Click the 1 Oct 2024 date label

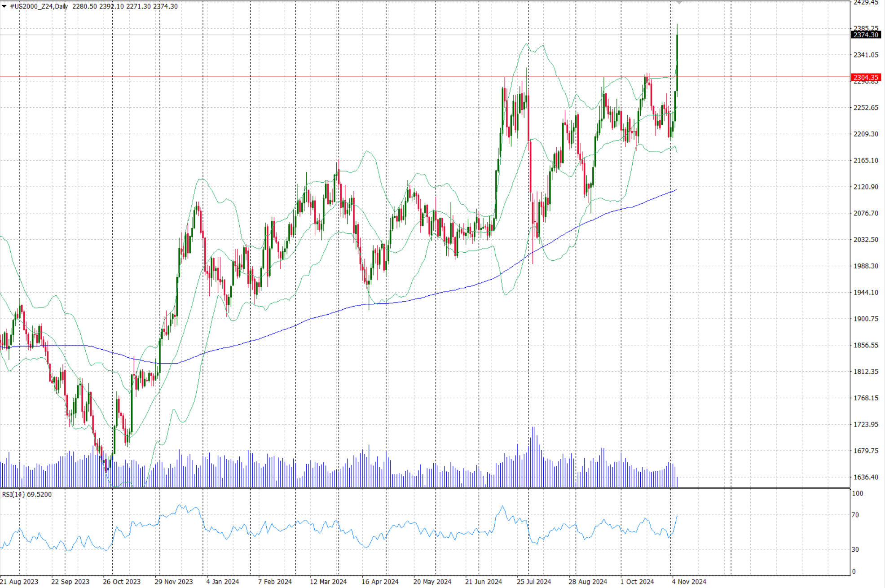(637, 582)
